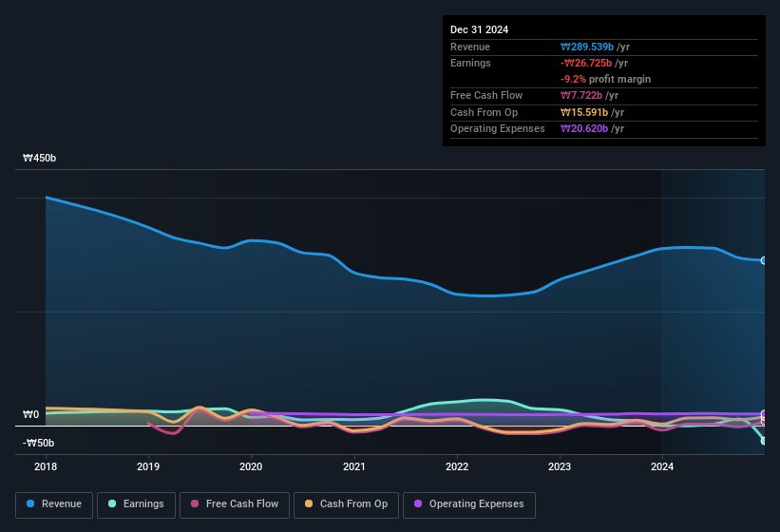Click the ₩15.591b cash from op value
Image resolution: width=780 pixels, height=532 pixels.
(x=584, y=112)
